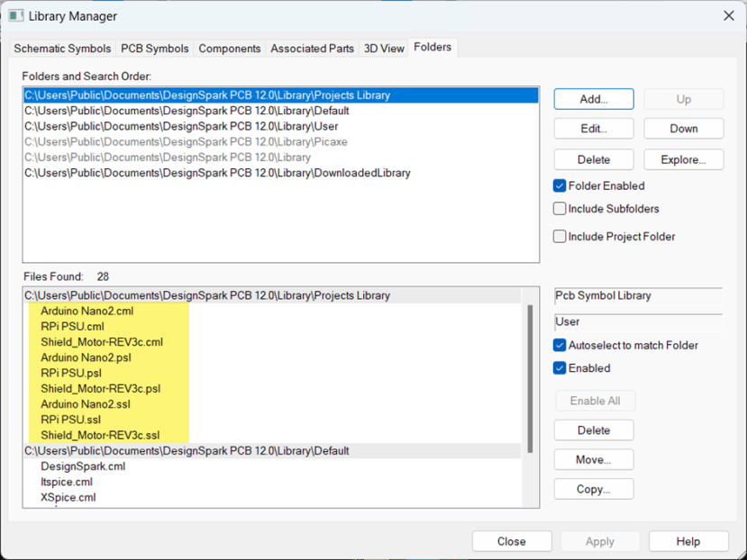
Task: Select the Associated Parts tab
Action: pos(312,49)
